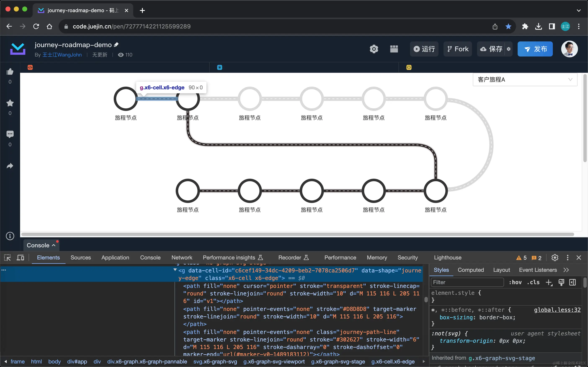Open the Chrome three-dot menu

point(579,26)
